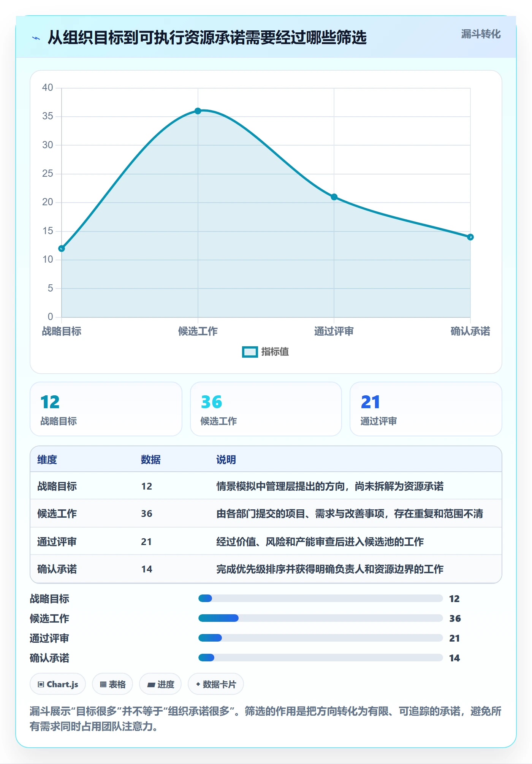
Task: Select the Chart.js chip
Action: point(58,684)
